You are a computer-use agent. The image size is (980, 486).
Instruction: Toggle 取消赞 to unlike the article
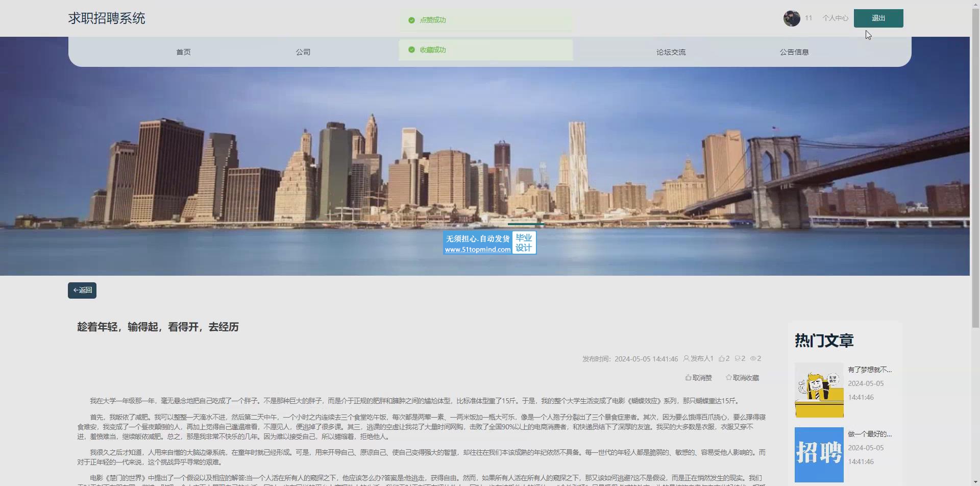point(698,378)
